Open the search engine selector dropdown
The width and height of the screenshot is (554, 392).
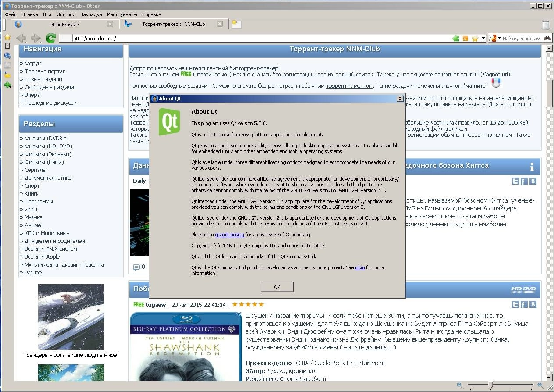495,39
